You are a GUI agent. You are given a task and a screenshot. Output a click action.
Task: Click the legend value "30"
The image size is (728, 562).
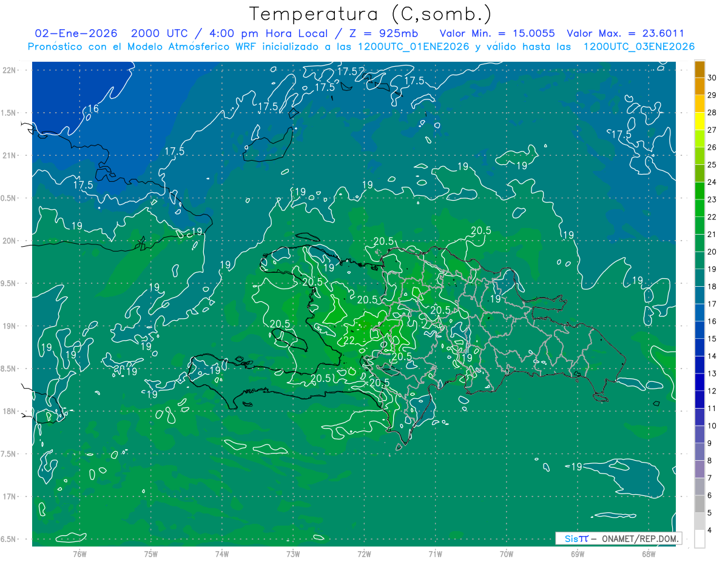coord(712,78)
